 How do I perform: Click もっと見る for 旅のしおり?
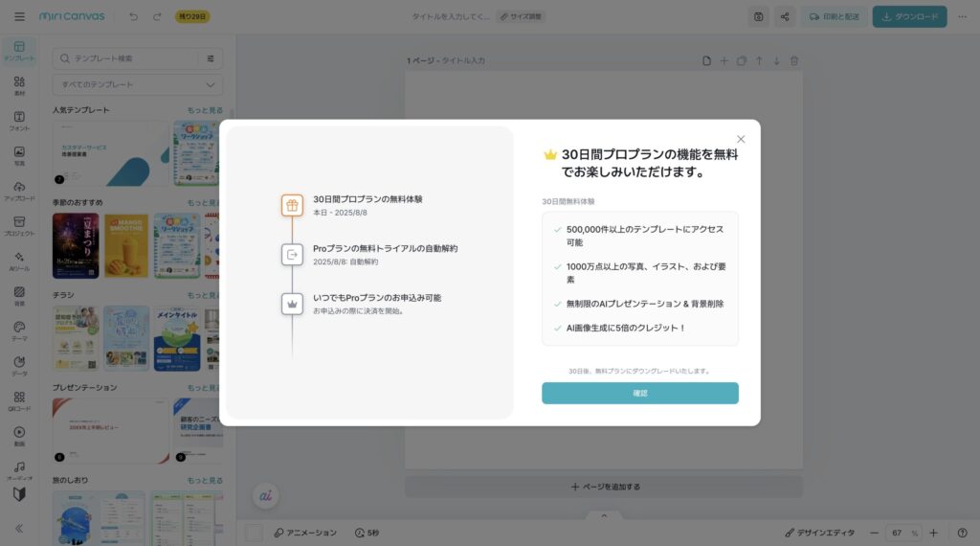[205, 480]
